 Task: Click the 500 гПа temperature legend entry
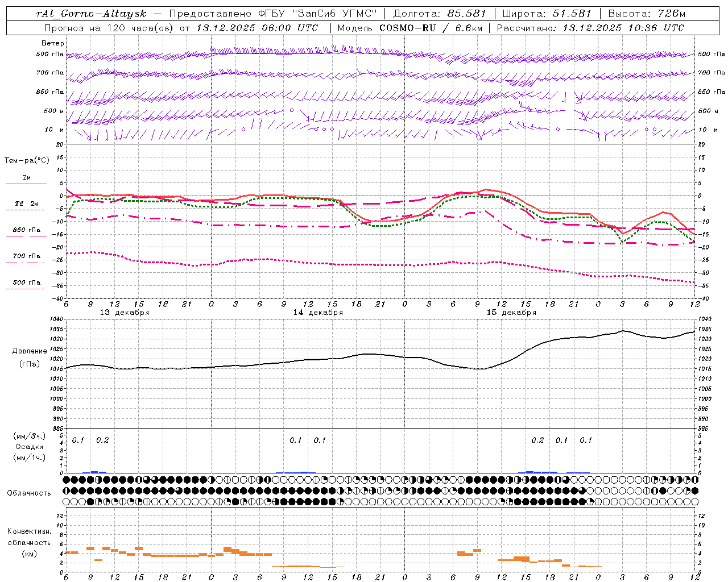pyautogui.click(x=27, y=282)
